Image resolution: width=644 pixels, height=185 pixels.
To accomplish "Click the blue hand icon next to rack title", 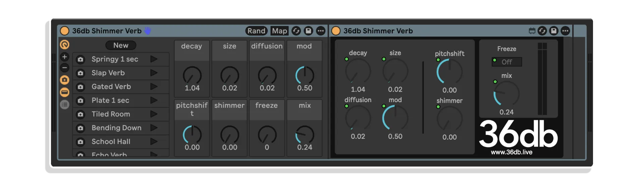I will click(x=148, y=31).
